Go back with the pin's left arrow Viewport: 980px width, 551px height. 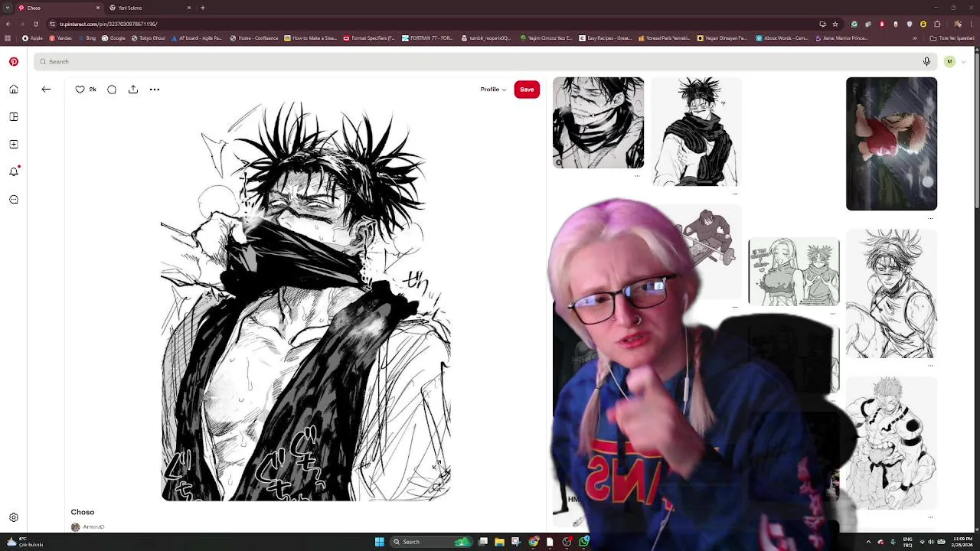click(46, 90)
